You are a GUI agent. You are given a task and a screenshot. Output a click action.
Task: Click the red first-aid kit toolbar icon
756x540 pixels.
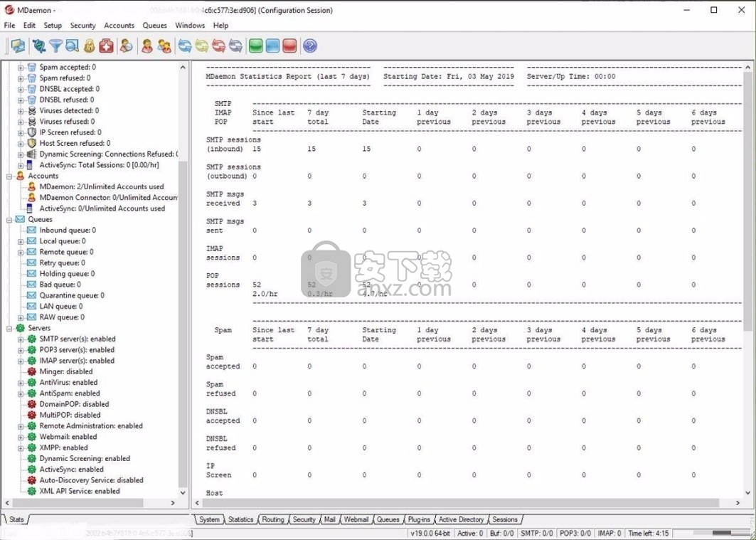[106, 46]
